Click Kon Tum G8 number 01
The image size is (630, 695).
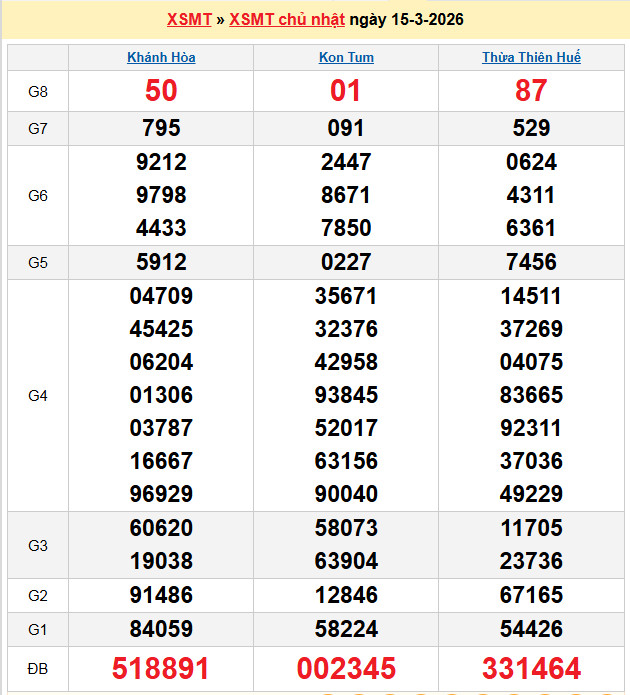(346, 91)
